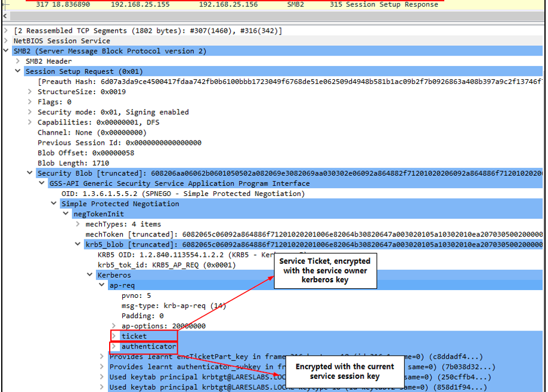
Task: Select Blob Offset: 0x00000058 field
Action: tap(86, 153)
